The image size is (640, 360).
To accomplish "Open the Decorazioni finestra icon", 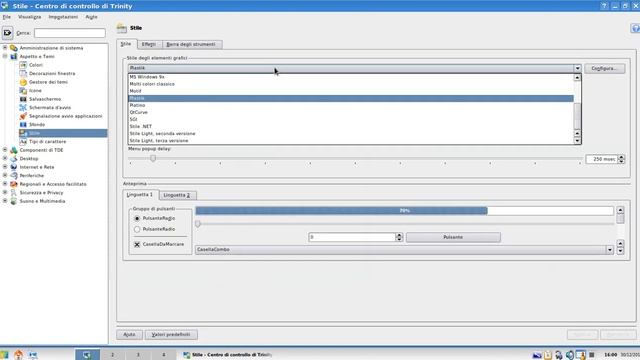I will point(23,73).
